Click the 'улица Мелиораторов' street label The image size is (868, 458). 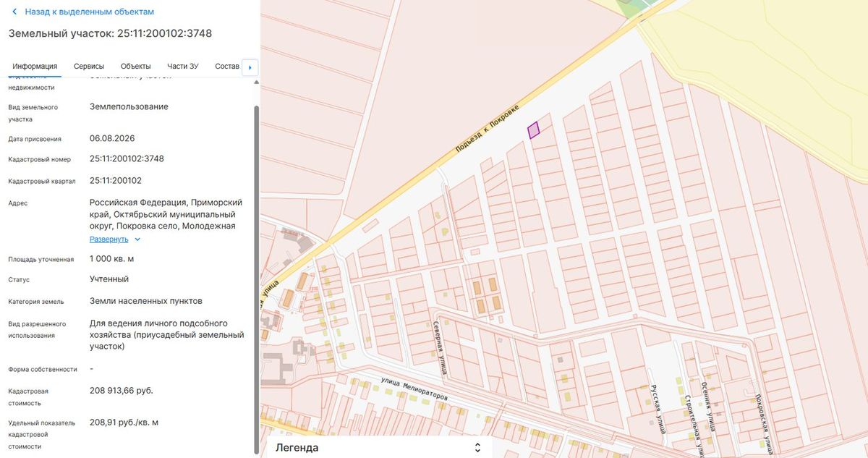pyautogui.click(x=414, y=389)
